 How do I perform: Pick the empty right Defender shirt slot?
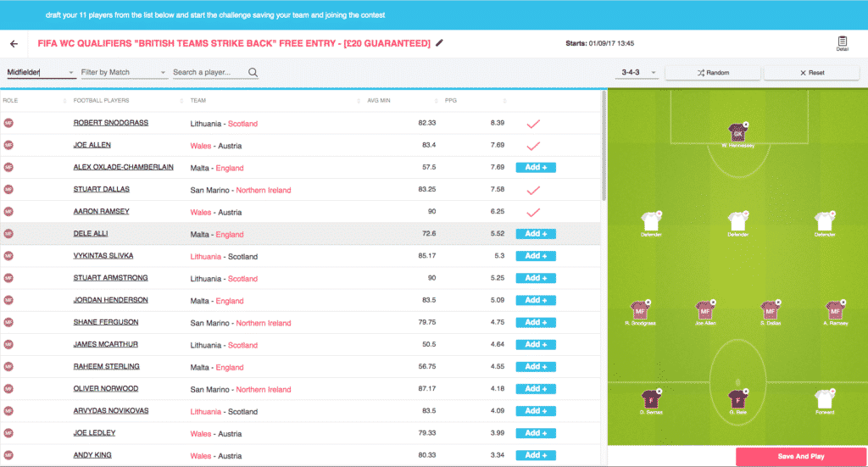point(824,220)
